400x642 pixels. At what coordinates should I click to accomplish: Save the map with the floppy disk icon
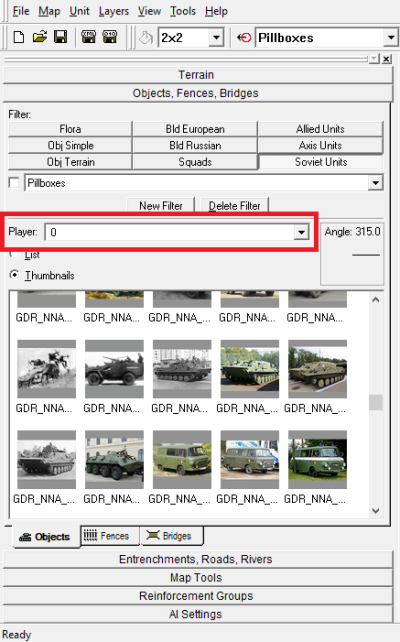click(x=61, y=38)
